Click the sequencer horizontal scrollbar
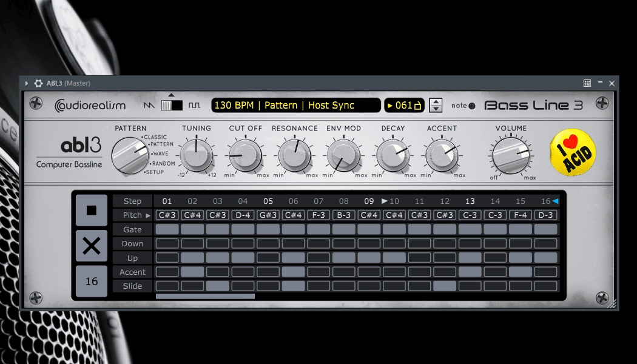Screen dimensions: 637x364 pyautogui.click(x=205, y=297)
